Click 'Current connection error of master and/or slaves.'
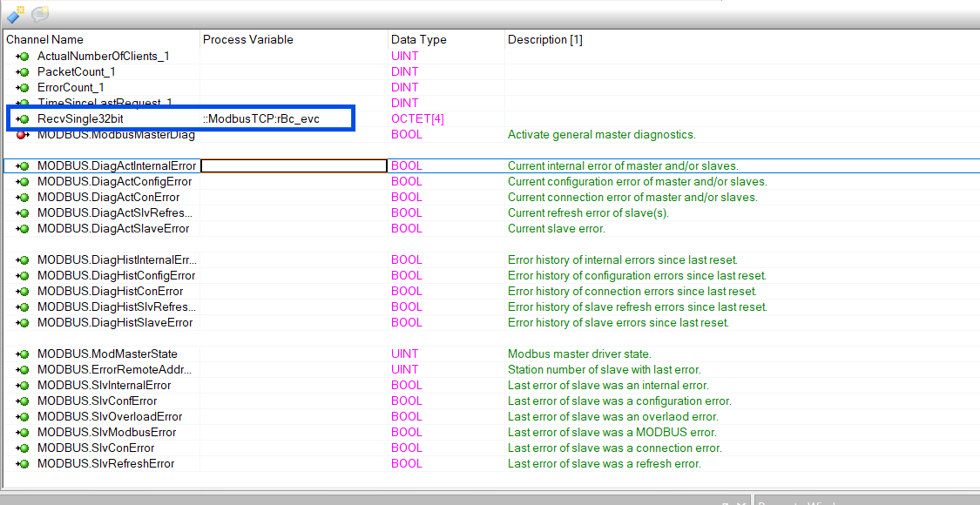Image resolution: width=980 pixels, height=505 pixels. click(632, 198)
